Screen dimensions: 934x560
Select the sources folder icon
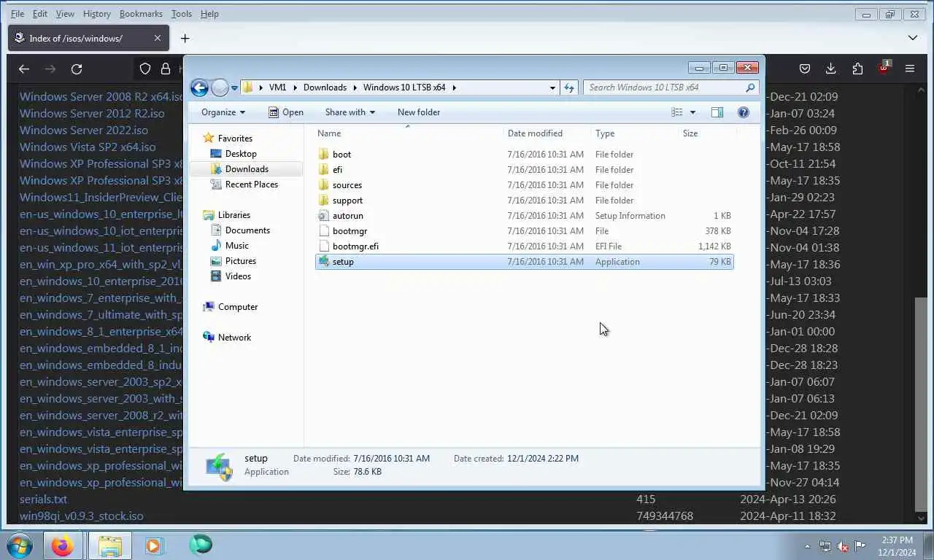[x=324, y=185]
